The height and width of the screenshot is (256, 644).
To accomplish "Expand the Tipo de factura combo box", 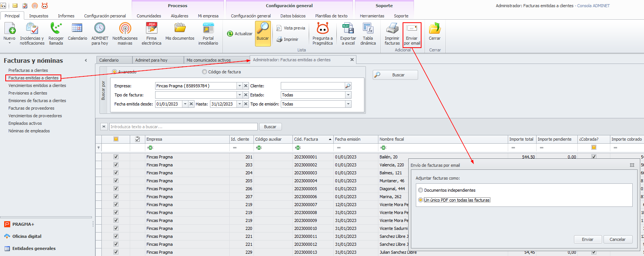I will click(240, 95).
